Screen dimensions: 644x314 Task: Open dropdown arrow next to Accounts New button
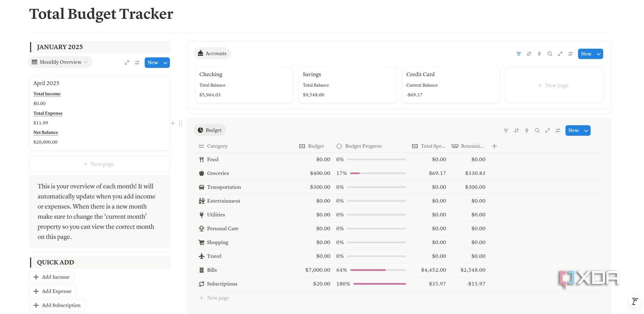599,54
